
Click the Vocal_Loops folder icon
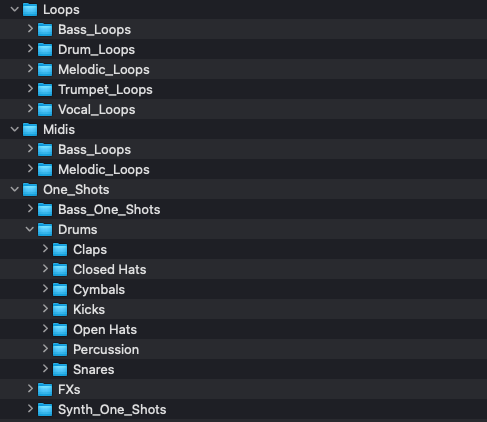coord(45,109)
